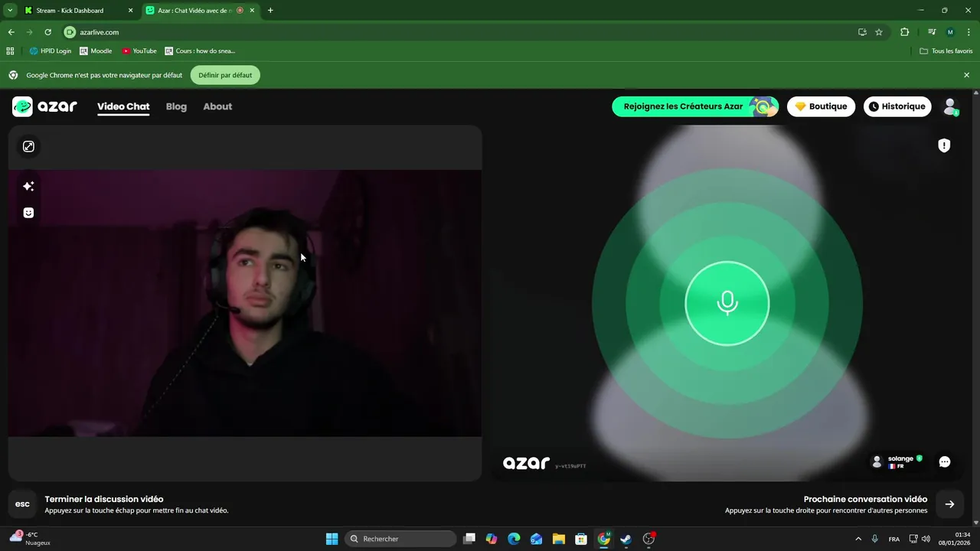The image size is (980, 551).
Task: Click the browser forward arrow
Action: click(x=29, y=32)
